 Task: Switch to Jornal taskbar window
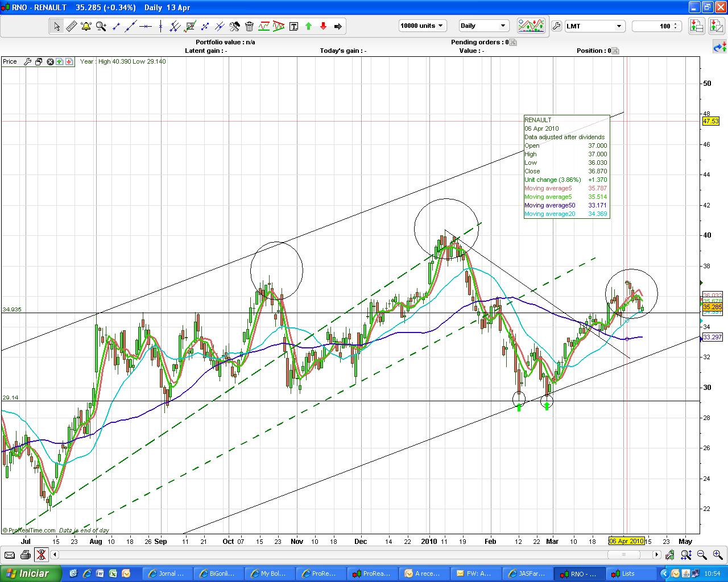click(167, 573)
